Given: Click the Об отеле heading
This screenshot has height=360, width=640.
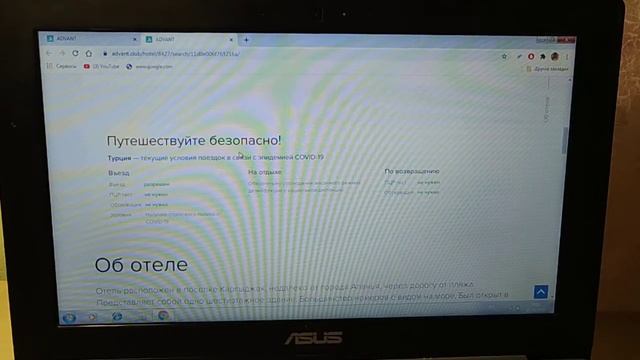Looking at the screenshot, I should (141, 265).
